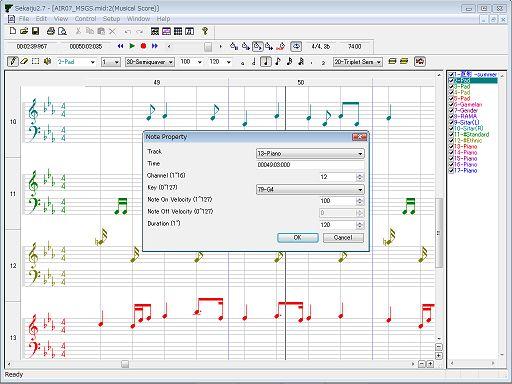Click the Channel value stepper arrows
The height and width of the screenshot is (384, 512).
359,177
